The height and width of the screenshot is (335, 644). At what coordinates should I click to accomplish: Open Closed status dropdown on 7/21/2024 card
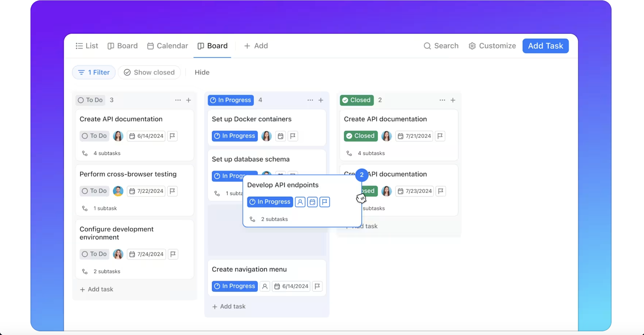point(361,136)
